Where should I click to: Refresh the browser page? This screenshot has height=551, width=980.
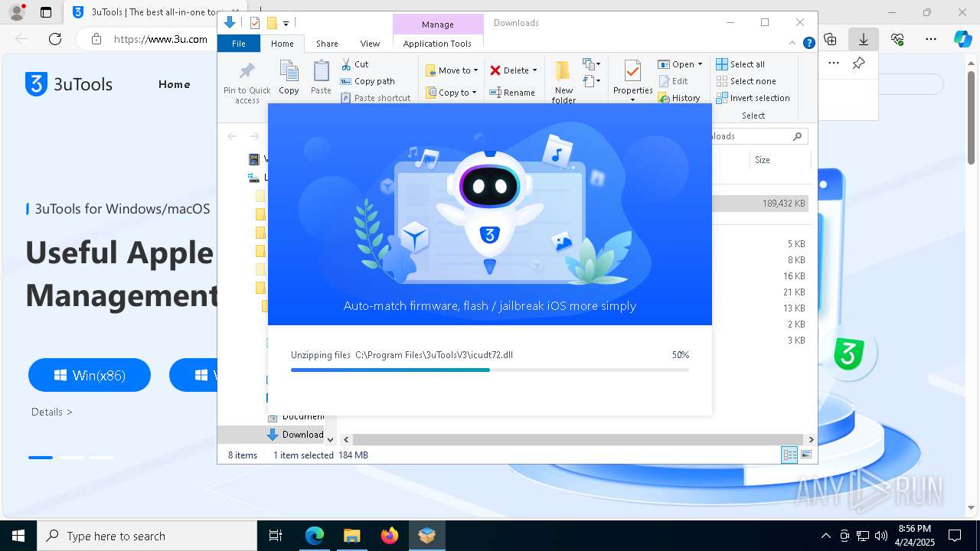click(x=54, y=39)
